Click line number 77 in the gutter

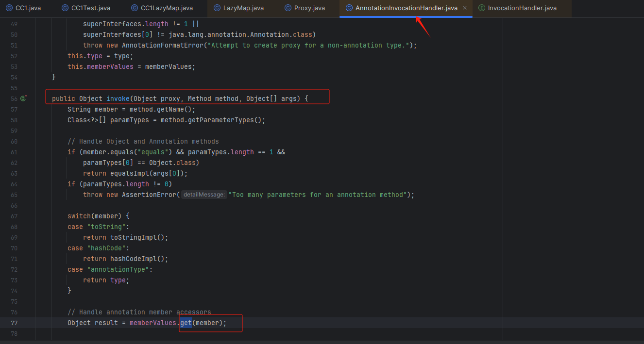tap(14, 323)
